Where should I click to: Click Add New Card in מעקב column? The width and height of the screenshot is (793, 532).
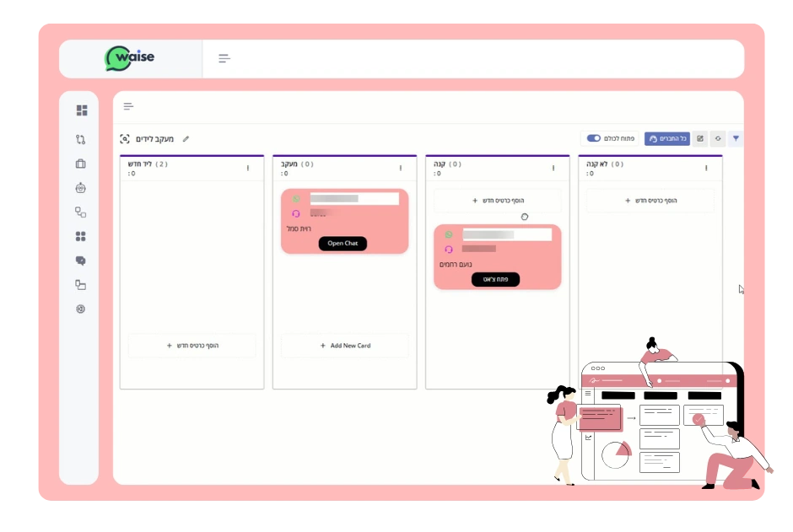point(345,346)
